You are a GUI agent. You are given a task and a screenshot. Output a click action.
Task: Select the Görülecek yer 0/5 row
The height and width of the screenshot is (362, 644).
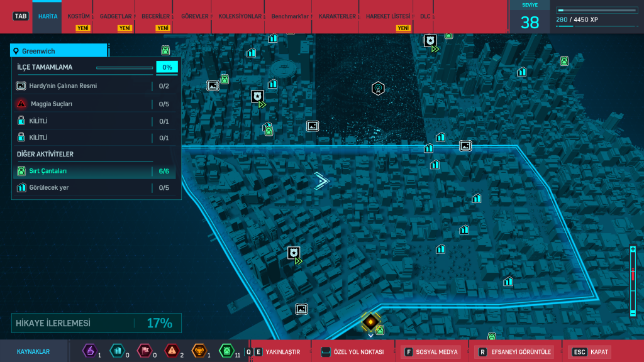[96, 187]
